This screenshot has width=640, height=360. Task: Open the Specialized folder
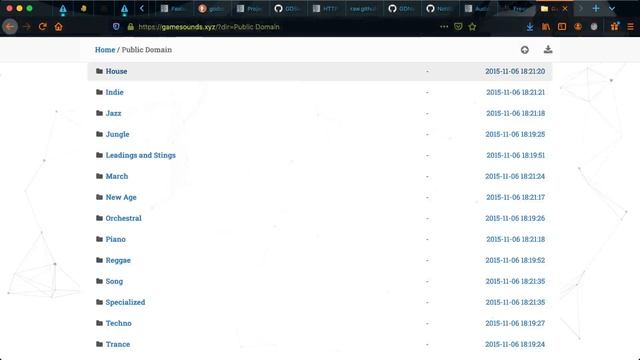pyautogui.click(x=125, y=302)
